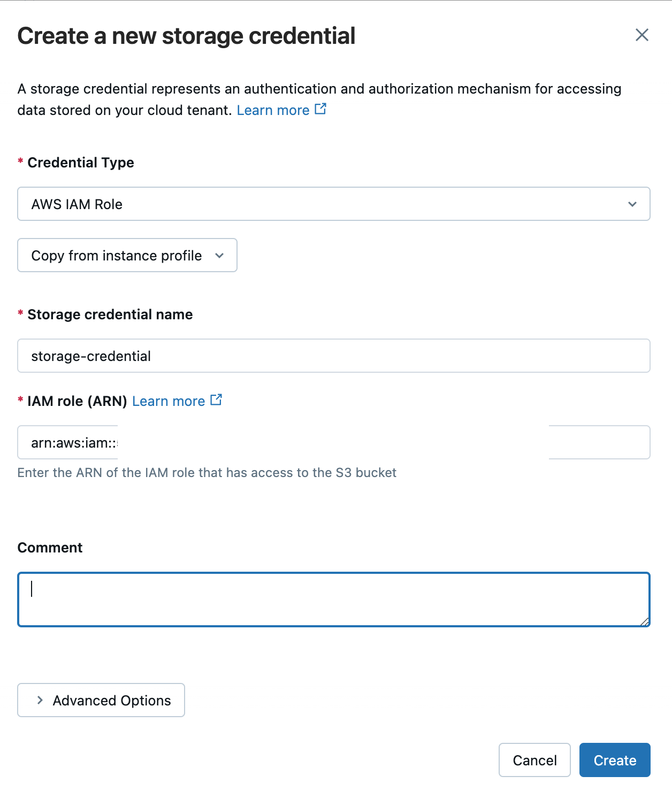Click the red required asterisk beside Credential Type
The height and width of the screenshot is (799, 672).
point(20,162)
